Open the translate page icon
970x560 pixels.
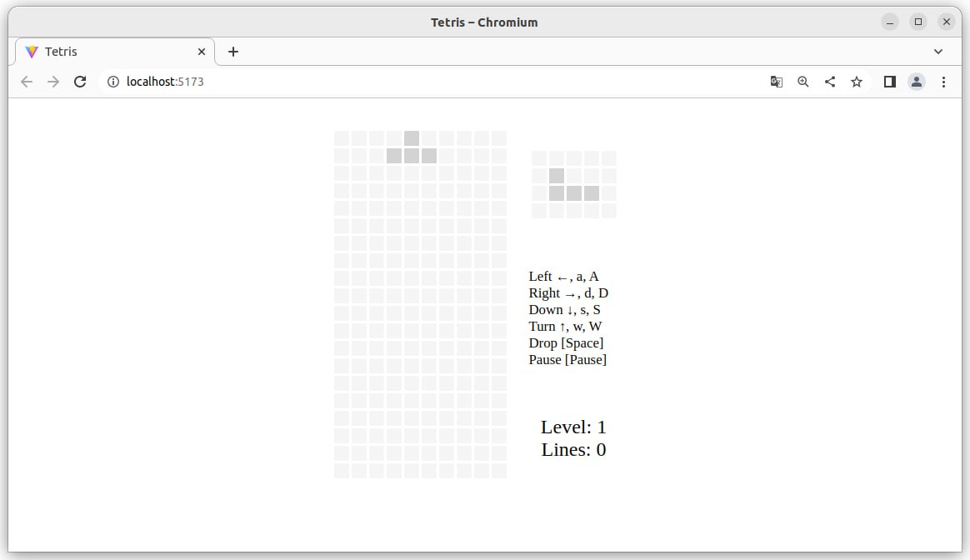tap(777, 82)
